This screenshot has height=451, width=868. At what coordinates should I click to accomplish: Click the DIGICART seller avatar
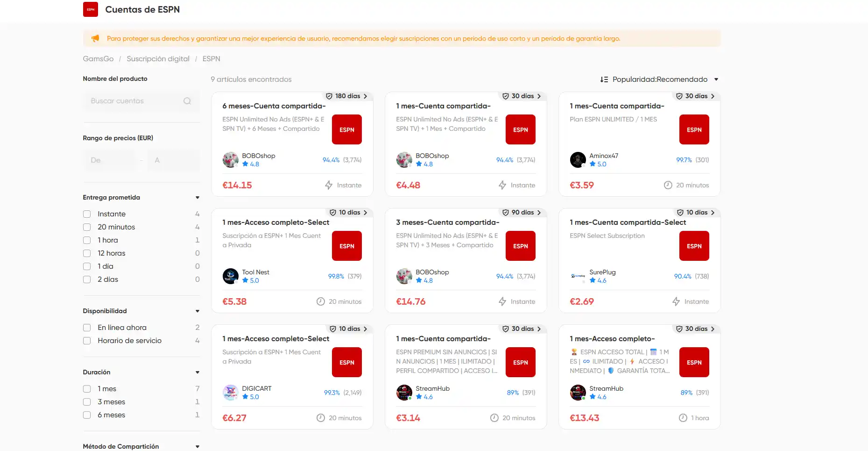coord(231,393)
